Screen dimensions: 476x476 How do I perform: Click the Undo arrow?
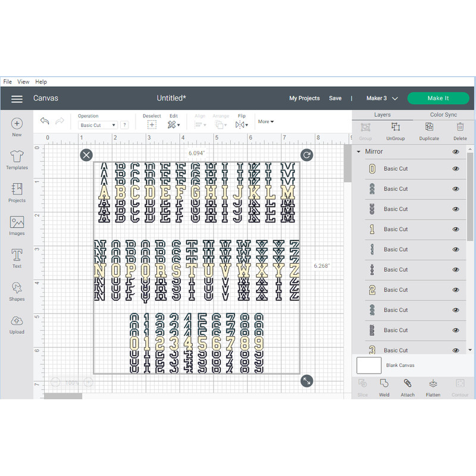click(x=45, y=121)
